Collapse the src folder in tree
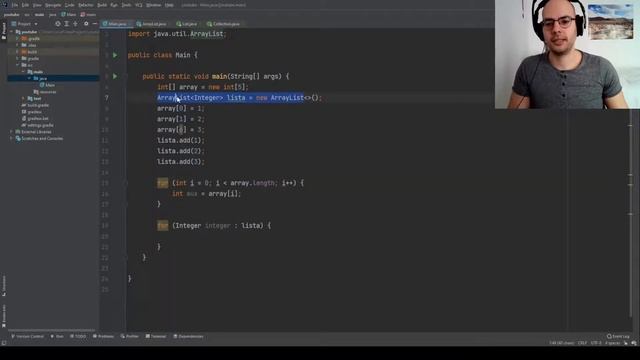Screen dimensions: 640x360 (18, 65)
